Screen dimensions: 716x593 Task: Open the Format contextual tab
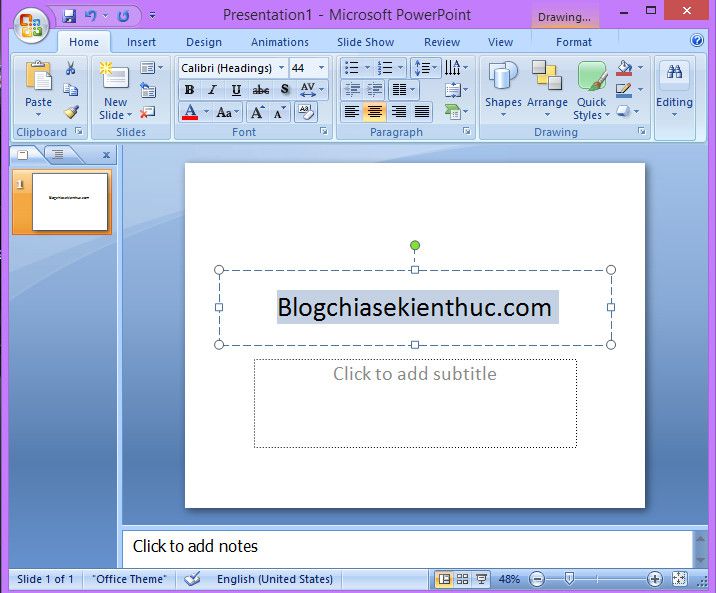[574, 42]
